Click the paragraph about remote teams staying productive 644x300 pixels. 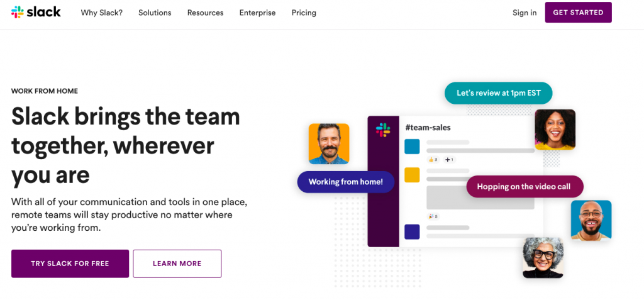coord(129,214)
